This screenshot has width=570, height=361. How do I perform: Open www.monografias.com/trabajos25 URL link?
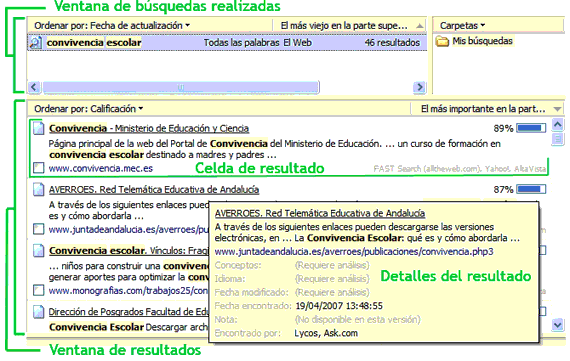[129, 290]
